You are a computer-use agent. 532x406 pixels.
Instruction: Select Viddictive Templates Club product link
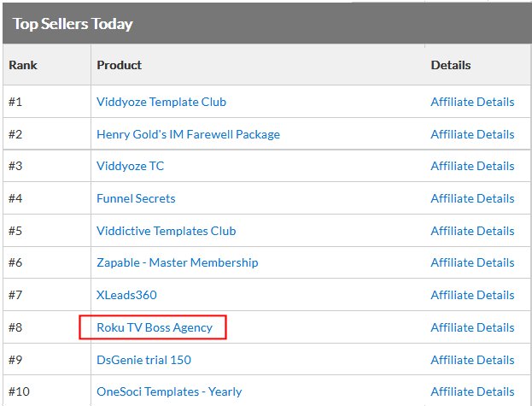pos(167,231)
